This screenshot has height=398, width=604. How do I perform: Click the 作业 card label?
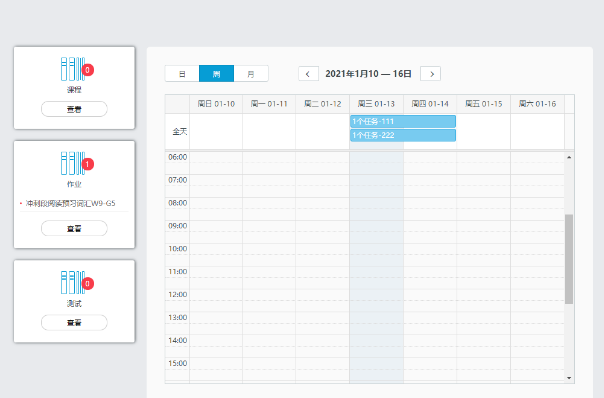74,184
